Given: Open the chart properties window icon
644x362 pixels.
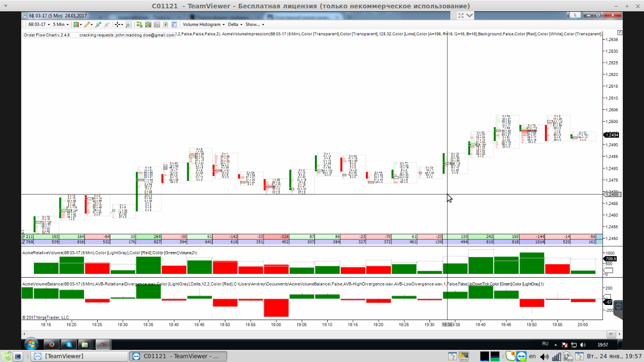Looking at the screenshot, I should tap(174, 25).
